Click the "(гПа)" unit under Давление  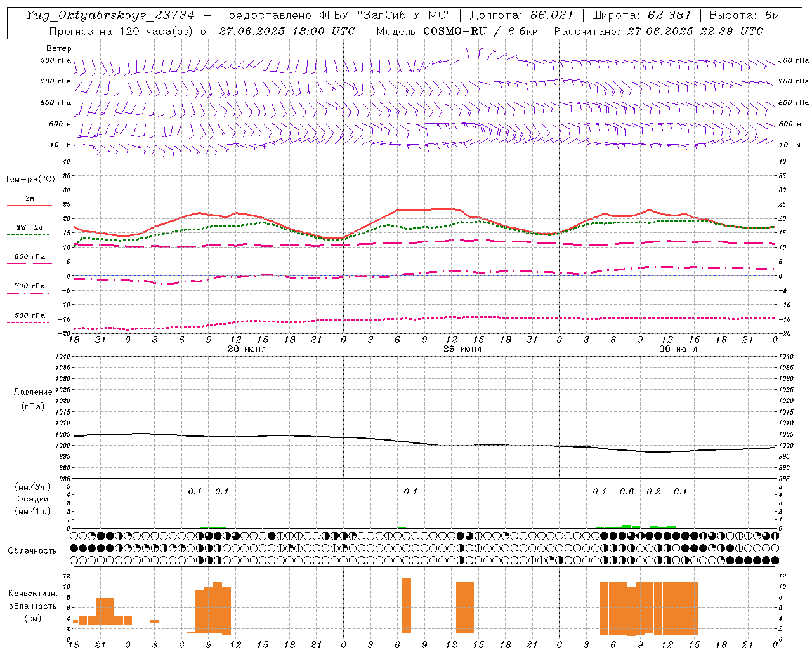(x=33, y=406)
